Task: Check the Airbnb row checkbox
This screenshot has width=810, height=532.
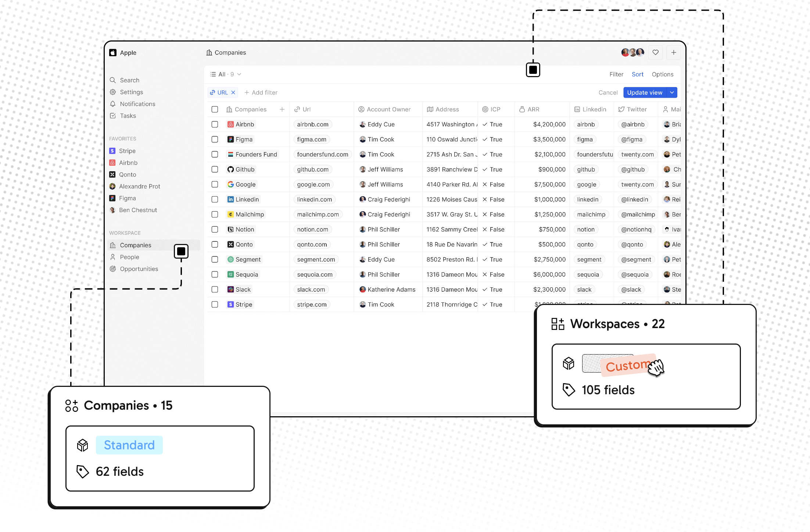Action: coord(215,124)
